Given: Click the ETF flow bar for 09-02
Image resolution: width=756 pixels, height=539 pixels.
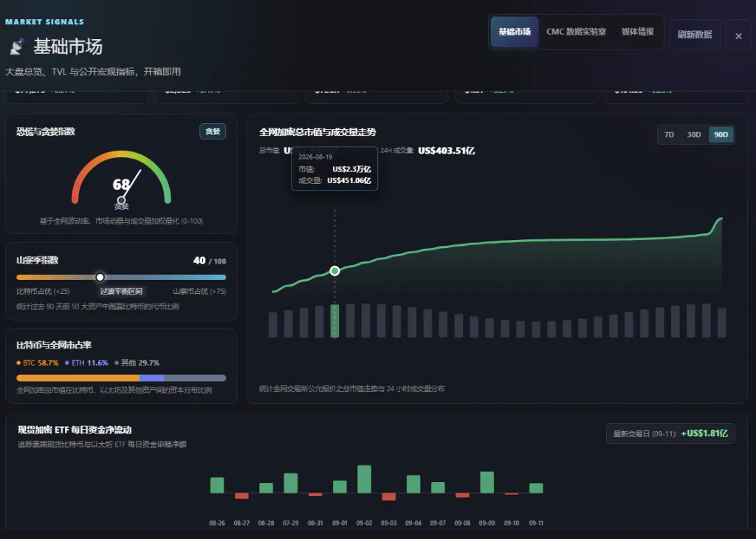Looking at the screenshot, I should click(364, 478).
